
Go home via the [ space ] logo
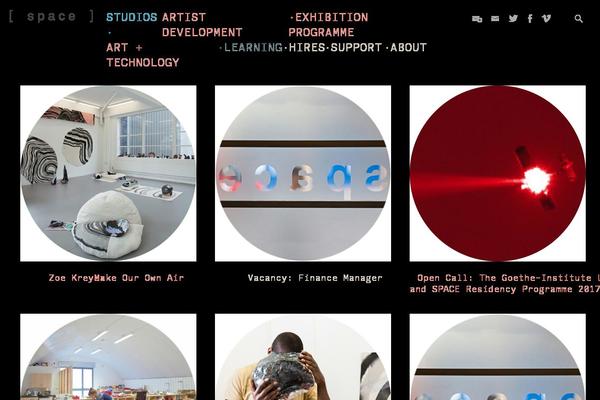[x=51, y=16]
